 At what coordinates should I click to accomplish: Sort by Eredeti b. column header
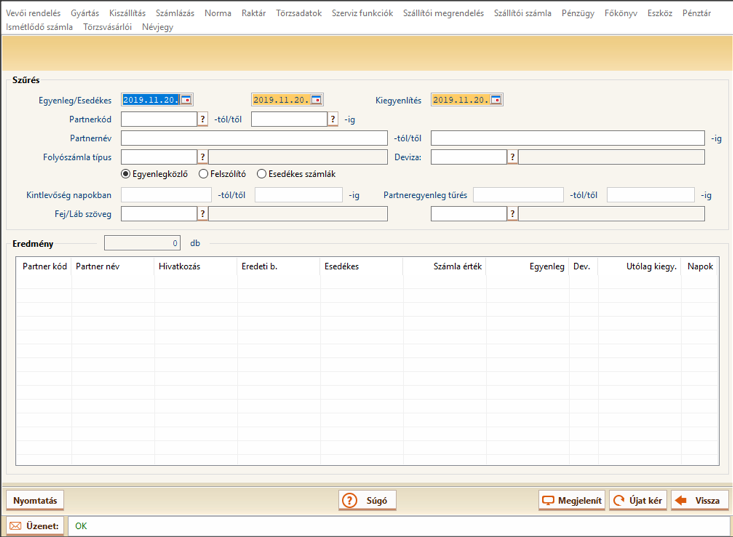[x=279, y=266]
